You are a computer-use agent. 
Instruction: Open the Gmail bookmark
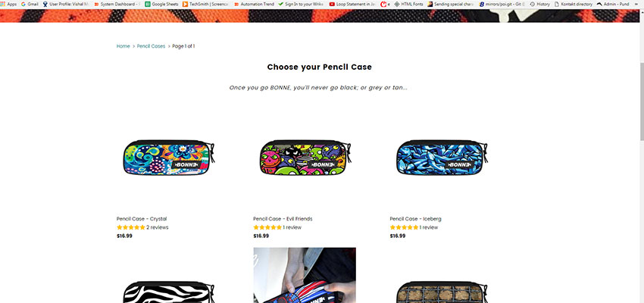click(30, 4)
